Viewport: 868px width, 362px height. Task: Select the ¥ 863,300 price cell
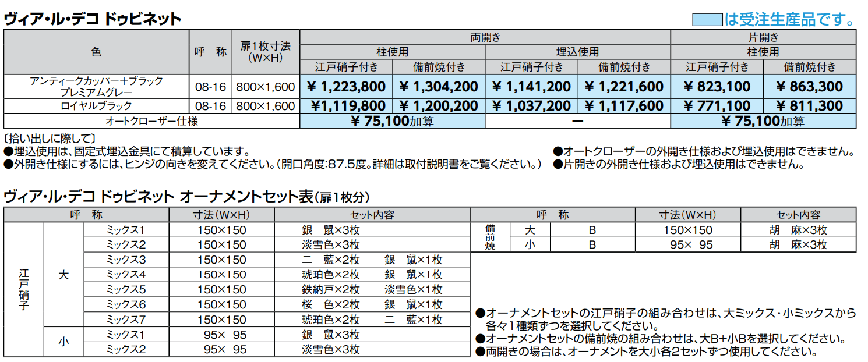point(810,87)
